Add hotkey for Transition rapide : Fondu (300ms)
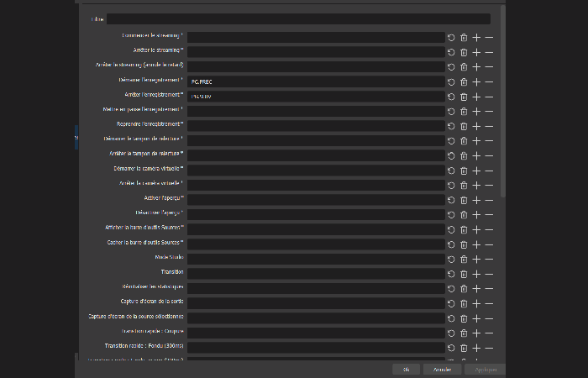 (x=476, y=348)
